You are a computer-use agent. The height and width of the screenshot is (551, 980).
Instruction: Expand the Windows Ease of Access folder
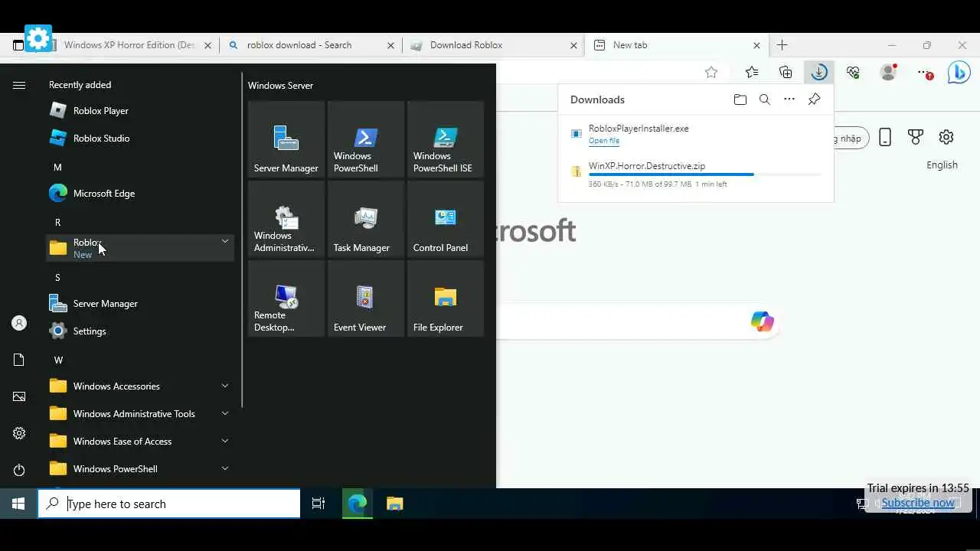(140, 442)
